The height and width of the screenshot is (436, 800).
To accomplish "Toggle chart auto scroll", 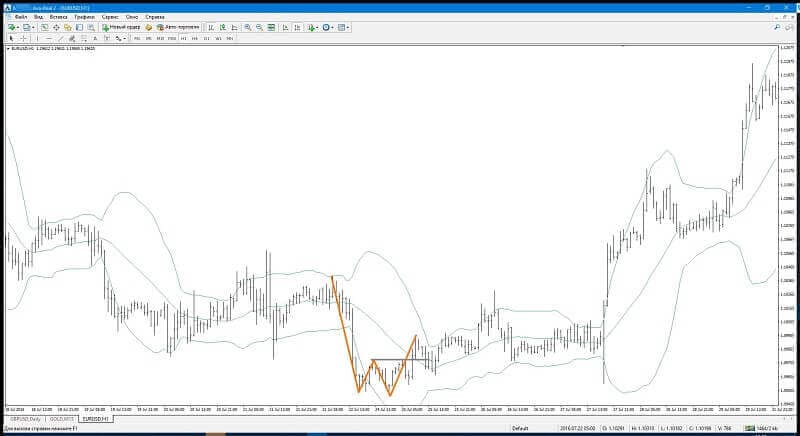I will click(285, 27).
